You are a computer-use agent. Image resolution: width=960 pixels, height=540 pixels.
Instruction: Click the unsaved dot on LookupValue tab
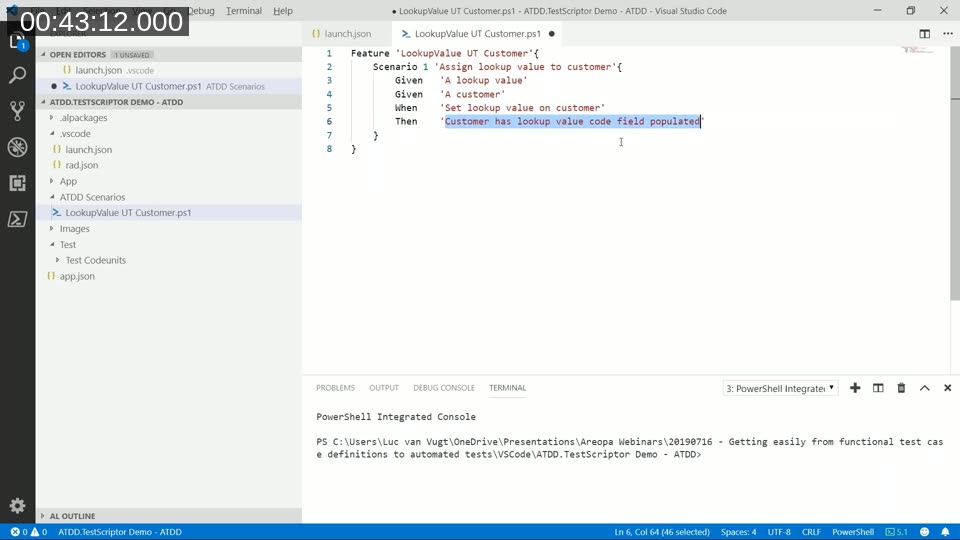(552, 34)
